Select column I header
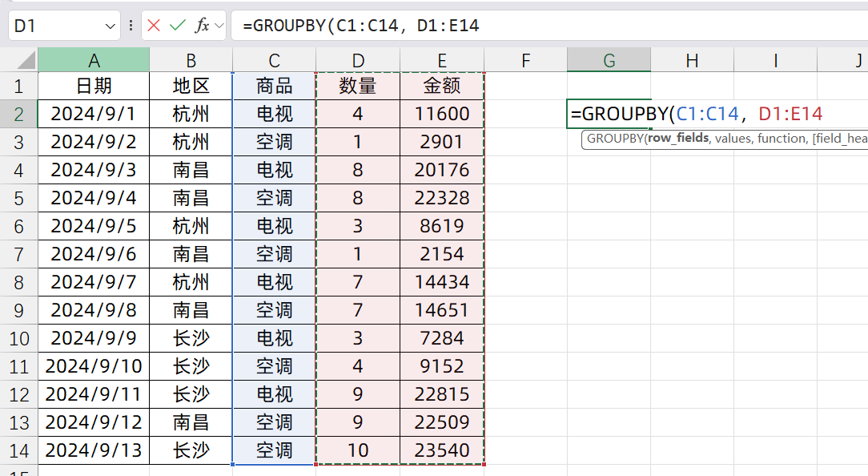 coord(776,60)
